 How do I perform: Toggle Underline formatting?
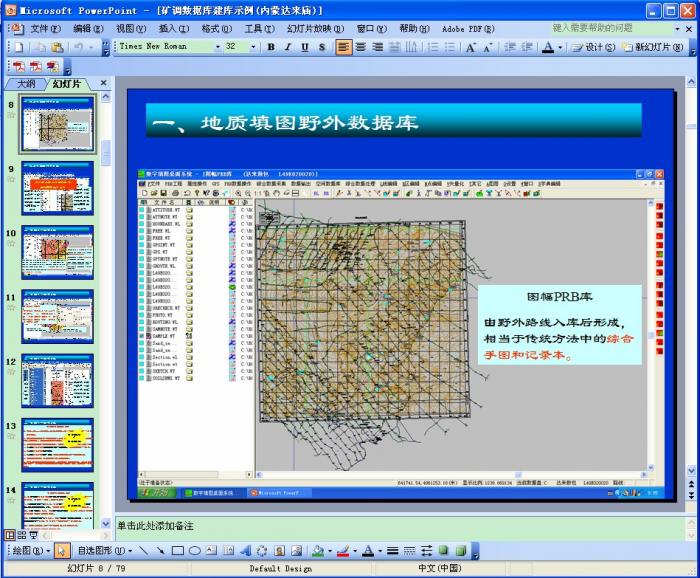coord(305,47)
